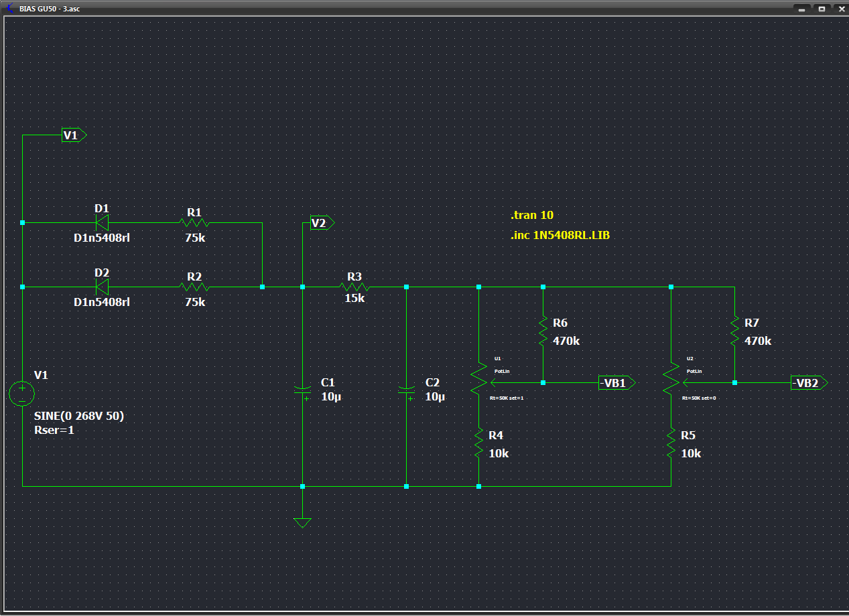Click the 10µ value of C2
Image resolution: width=849 pixels, height=616 pixels.
click(436, 397)
